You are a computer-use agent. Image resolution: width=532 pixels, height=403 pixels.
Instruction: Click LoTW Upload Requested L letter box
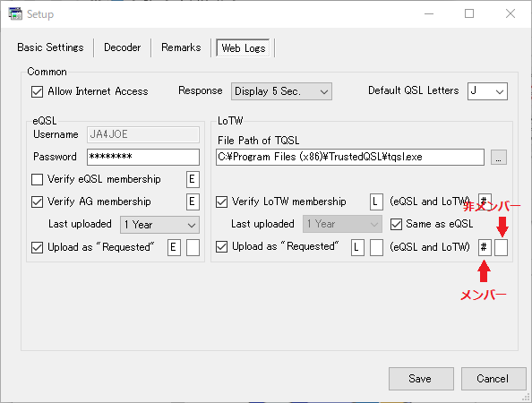[357, 247]
